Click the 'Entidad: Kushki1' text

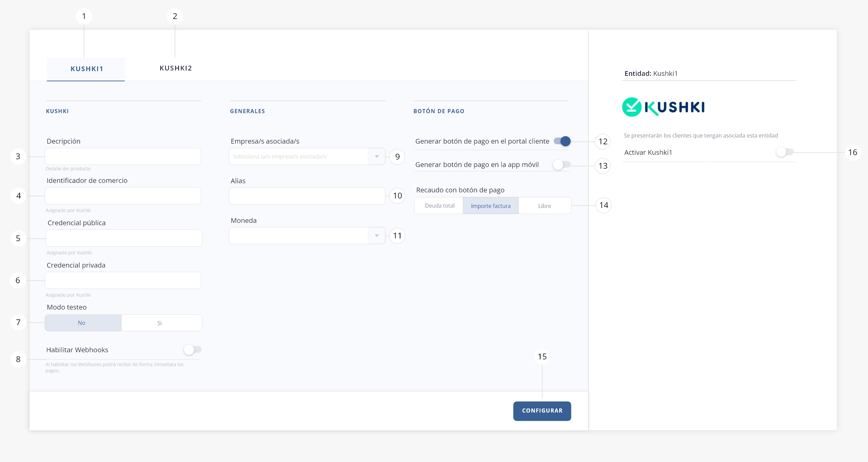click(651, 73)
